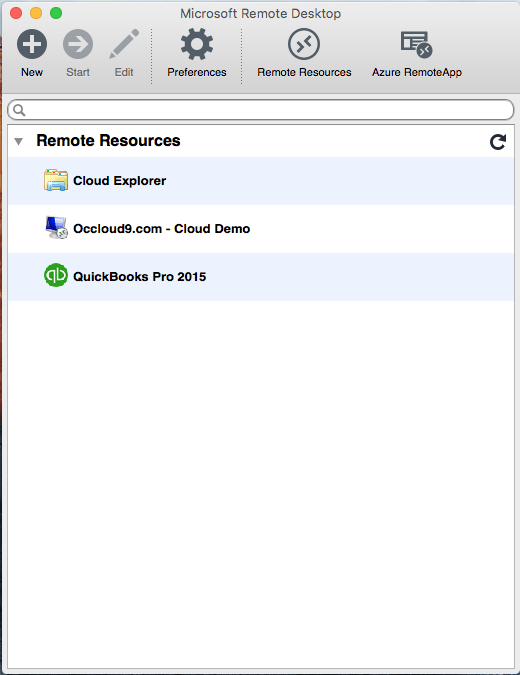
Task: Click the Preferences label text
Action: pyautogui.click(x=197, y=72)
